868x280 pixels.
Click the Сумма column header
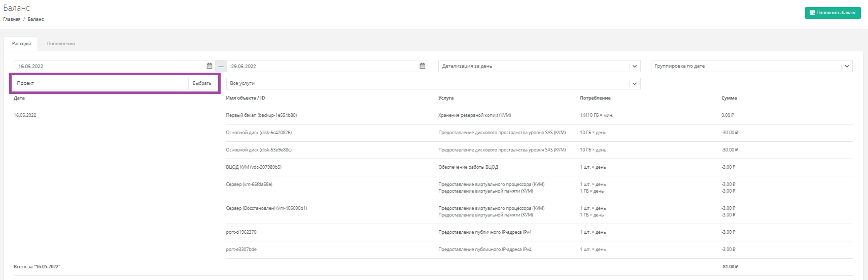click(x=729, y=98)
